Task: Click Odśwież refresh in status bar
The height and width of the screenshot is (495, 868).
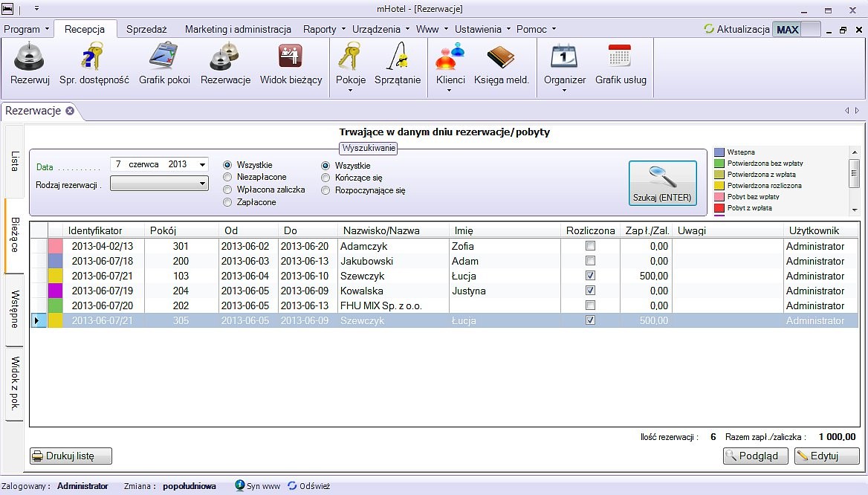Action: tap(308, 485)
